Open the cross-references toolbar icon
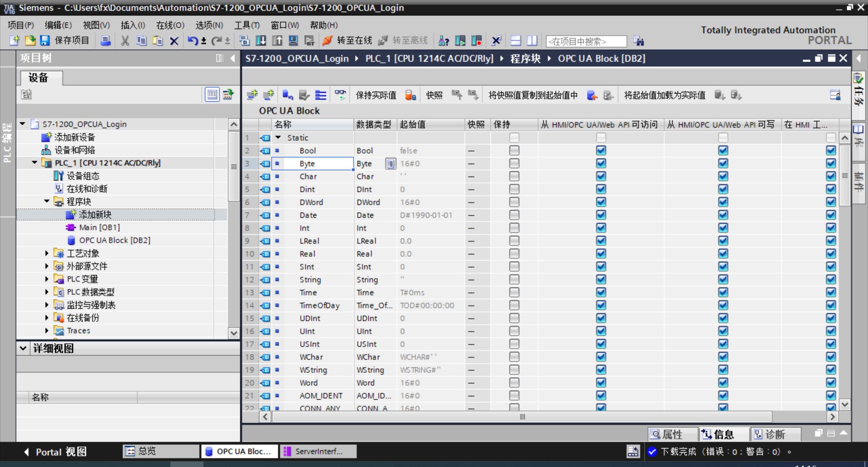Screen dimensions: 868x467 coord(496,41)
